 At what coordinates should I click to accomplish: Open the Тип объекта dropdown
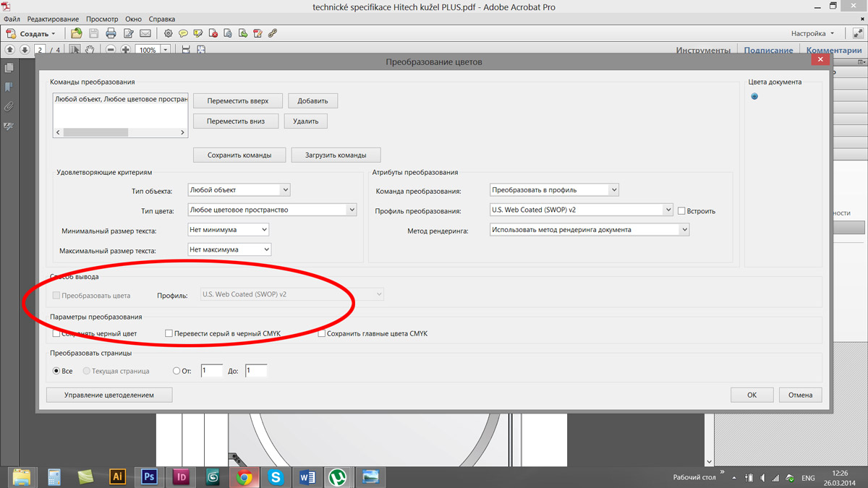[239, 189]
